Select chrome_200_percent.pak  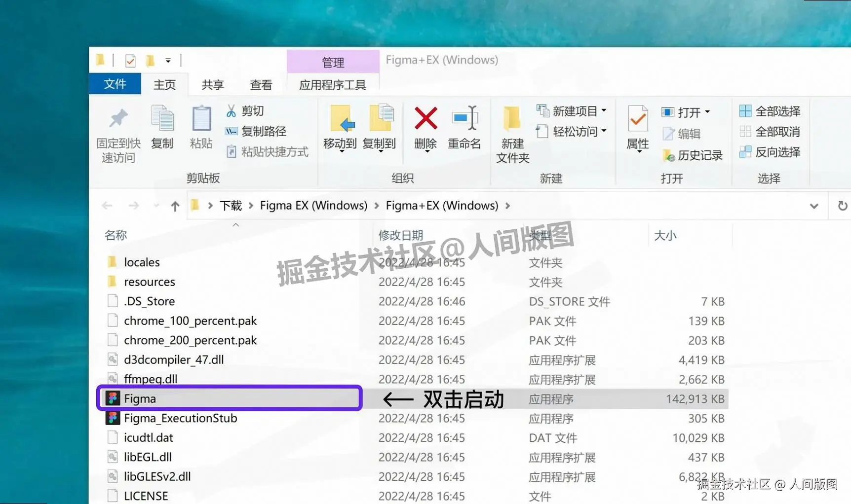191,340
